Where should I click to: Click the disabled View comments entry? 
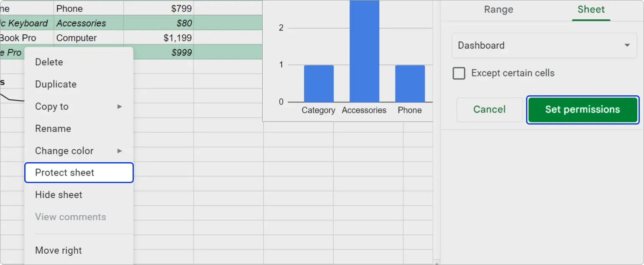71,217
